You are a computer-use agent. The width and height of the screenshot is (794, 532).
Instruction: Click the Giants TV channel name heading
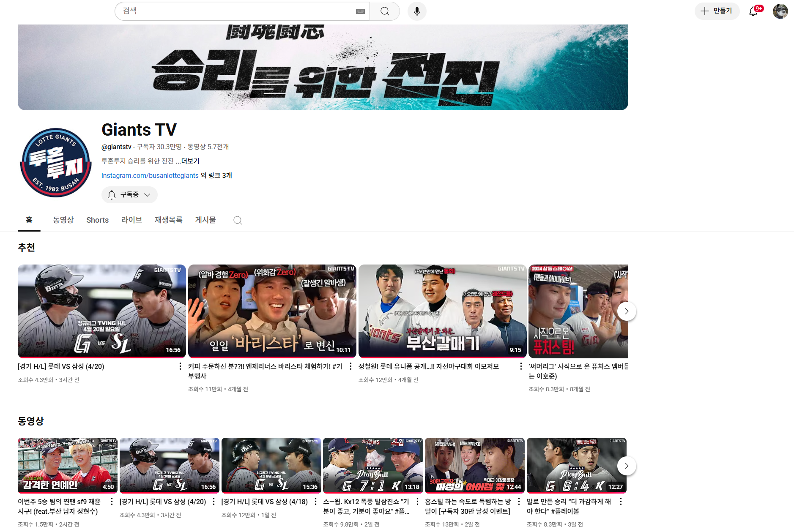[x=139, y=130]
